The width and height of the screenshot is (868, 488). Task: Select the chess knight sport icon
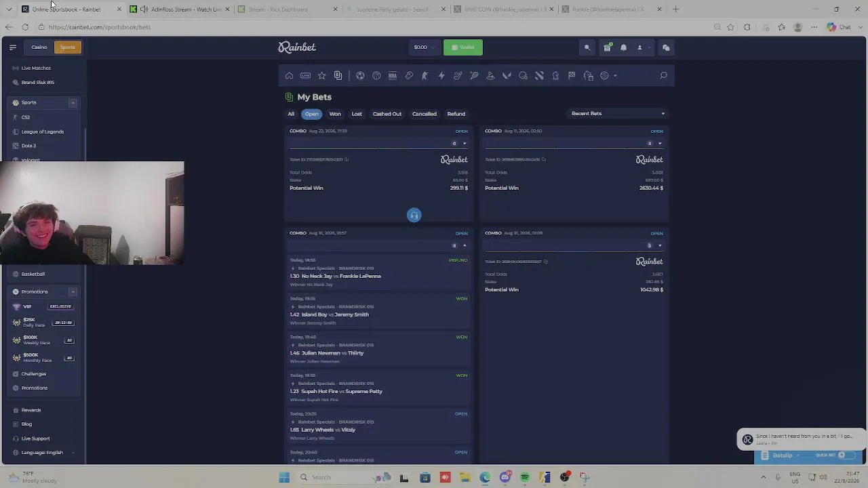[x=555, y=76]
